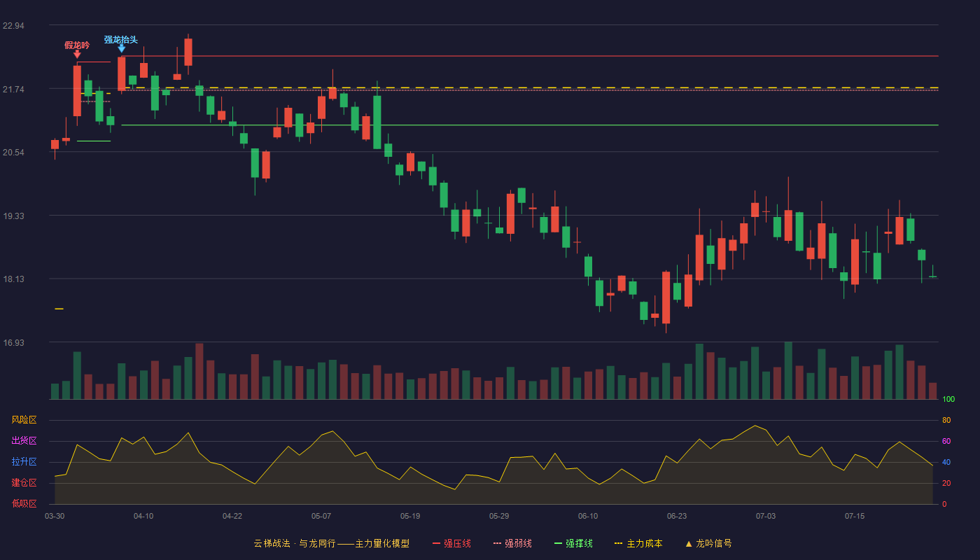This screenshot has width=980, height=560.
Task: Click the blue arrow under 强龙抬头
Action: [121, 48]
